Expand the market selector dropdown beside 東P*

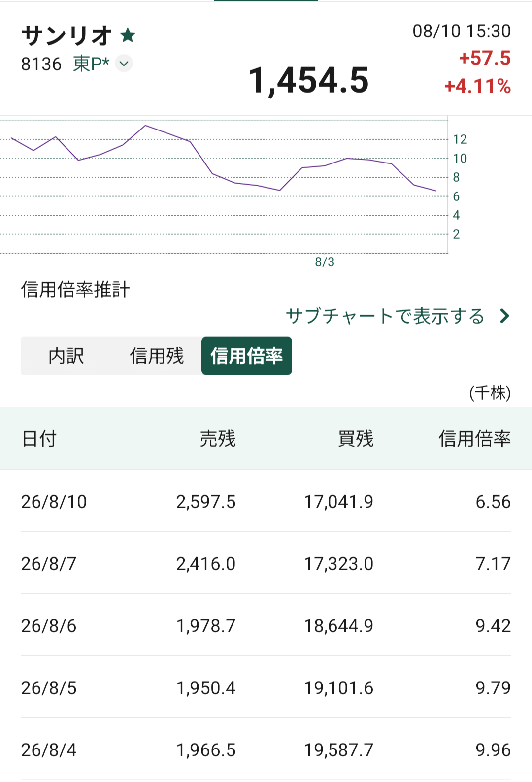(124, 64)
